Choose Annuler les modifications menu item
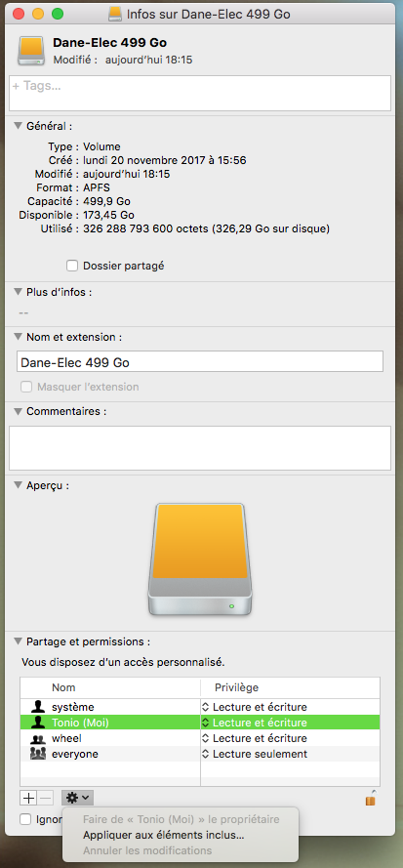The image size is (403, 868). [147, 850]
